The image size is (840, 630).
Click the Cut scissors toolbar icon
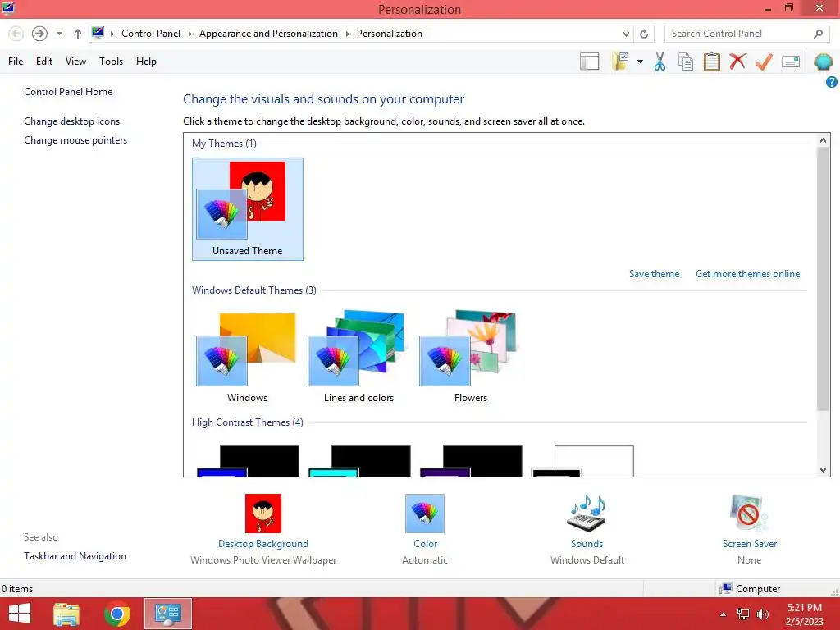(x=660, y=62)
